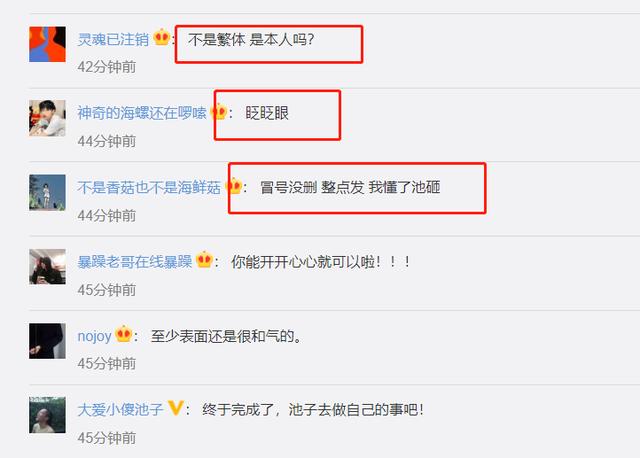Image resolution: width=640 pixels, height=458 pixels.
Task: Click the crown badge beside 灵魂已注销
Action: pyautogui.click(x=162, y=38)
